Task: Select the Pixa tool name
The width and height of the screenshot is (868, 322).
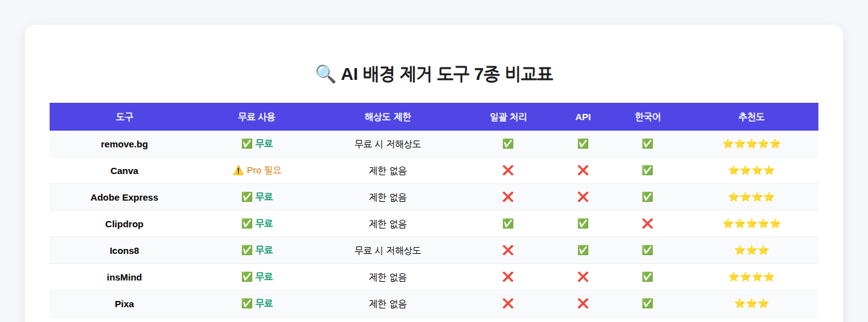Action: 125,304
